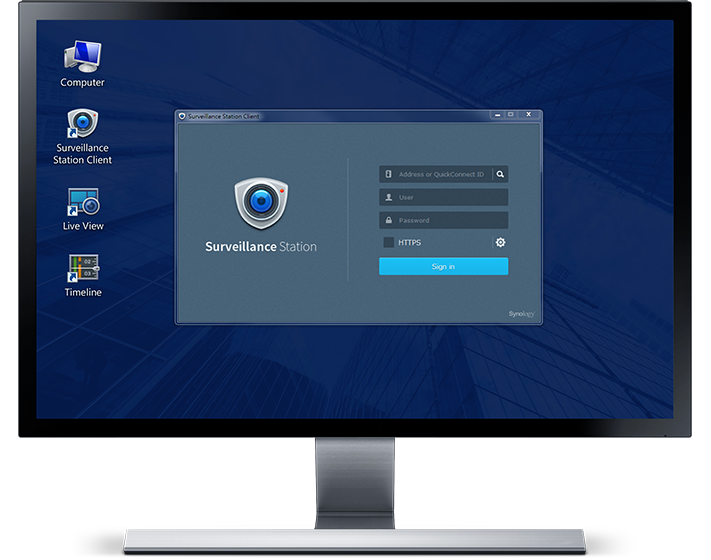Click the 'Timeline' desktop label
Viewport: 711px width, 560px height.
click(83, 292)
